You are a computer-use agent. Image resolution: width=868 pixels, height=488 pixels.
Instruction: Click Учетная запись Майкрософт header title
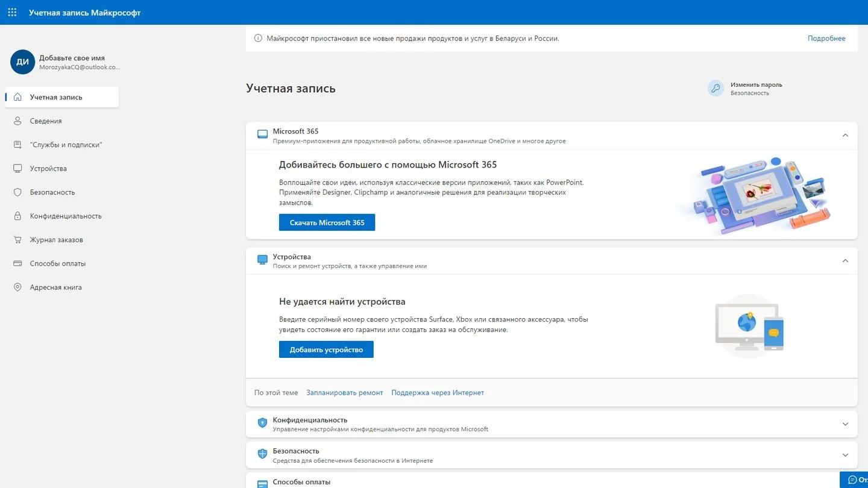[84, 13]
